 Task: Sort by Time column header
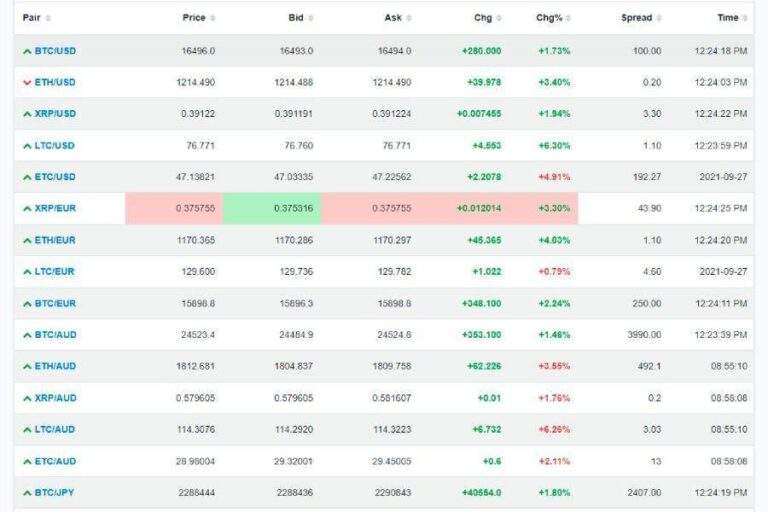727,18
